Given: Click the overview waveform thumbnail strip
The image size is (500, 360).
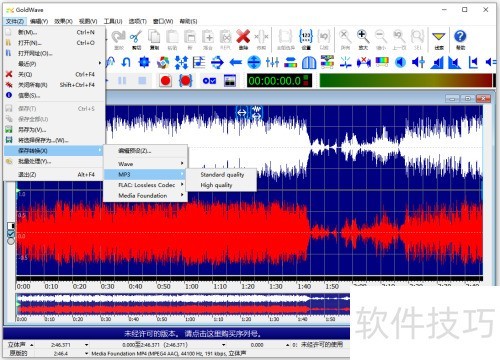Looking at the screenshot, I should [x=183, y=304].
